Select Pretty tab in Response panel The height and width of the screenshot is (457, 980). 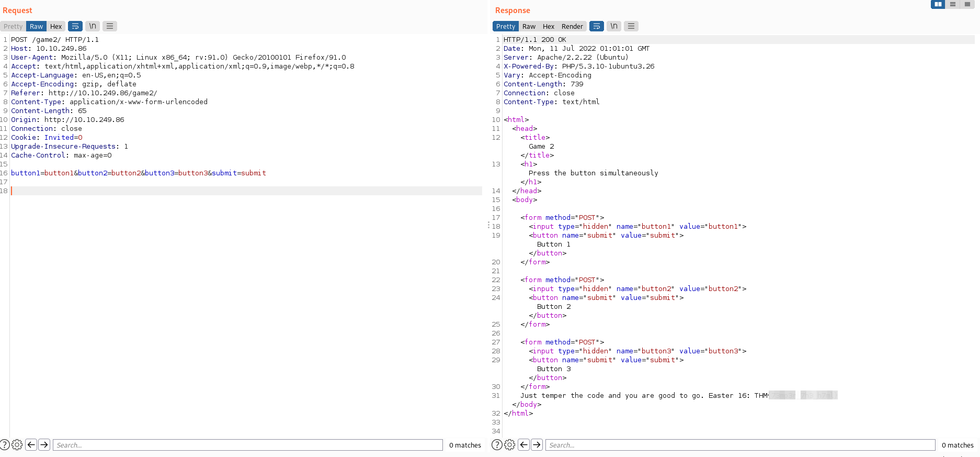pyautogui.click(x=506, y=26)
